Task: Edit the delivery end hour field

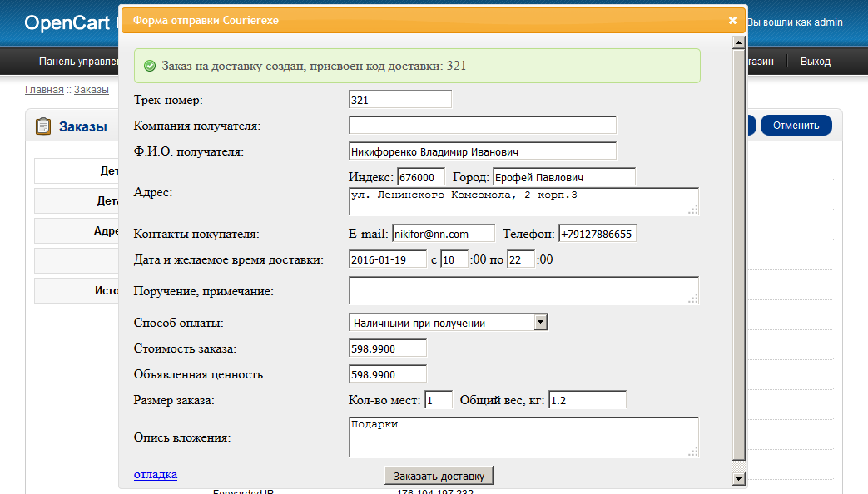Action: click(521, 259)
